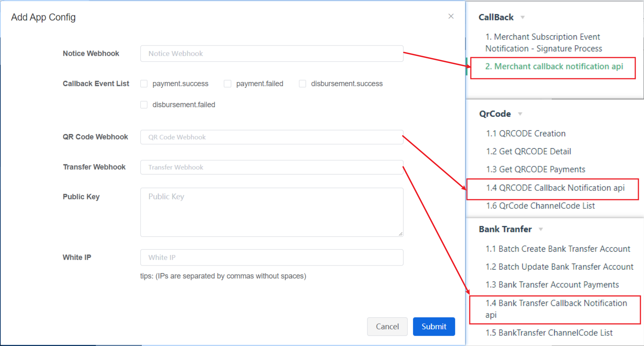The image size is (644, 346).
Task: Click into the QR Code Webhook field
Action: [x=272, y=137]
